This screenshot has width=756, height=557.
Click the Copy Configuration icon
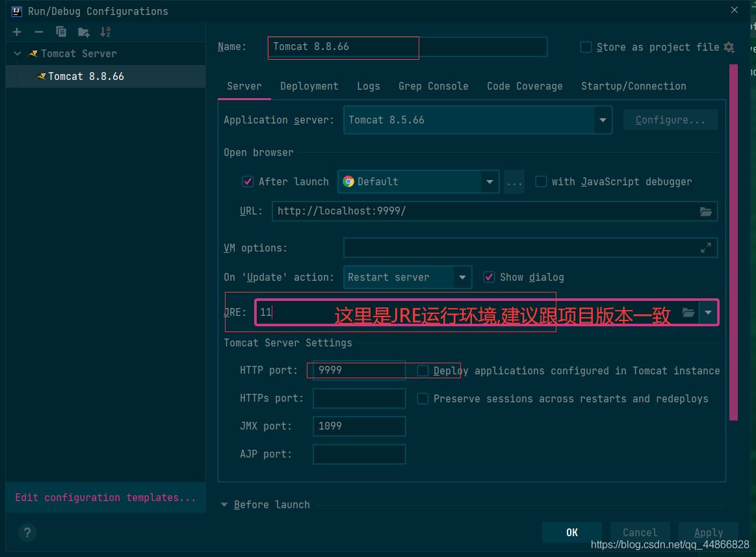61,32
